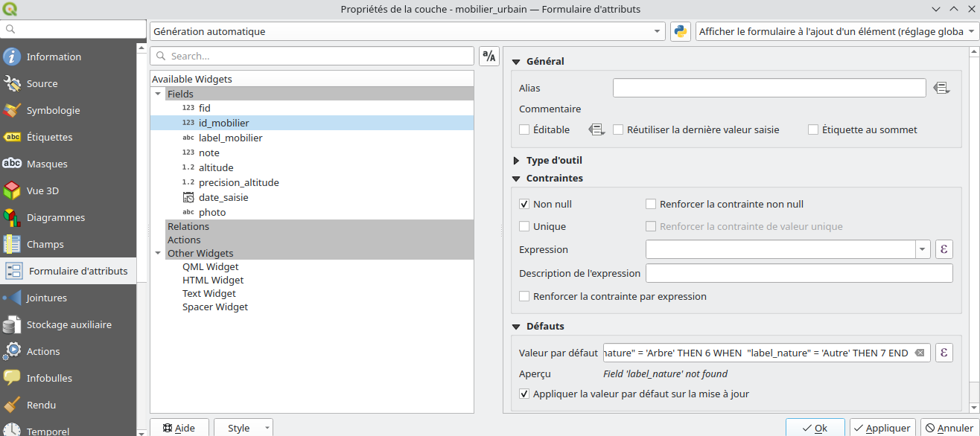This screenshot has width=980, height=436.
Task: Open the Symbologie section in sidebar
Action: point(53,110)
